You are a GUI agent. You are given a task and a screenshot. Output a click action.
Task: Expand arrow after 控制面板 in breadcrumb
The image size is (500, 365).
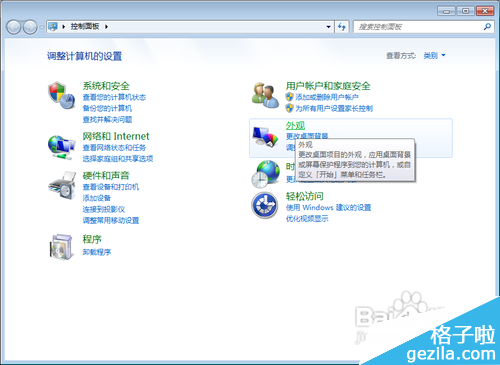click(x=106, y=27)
